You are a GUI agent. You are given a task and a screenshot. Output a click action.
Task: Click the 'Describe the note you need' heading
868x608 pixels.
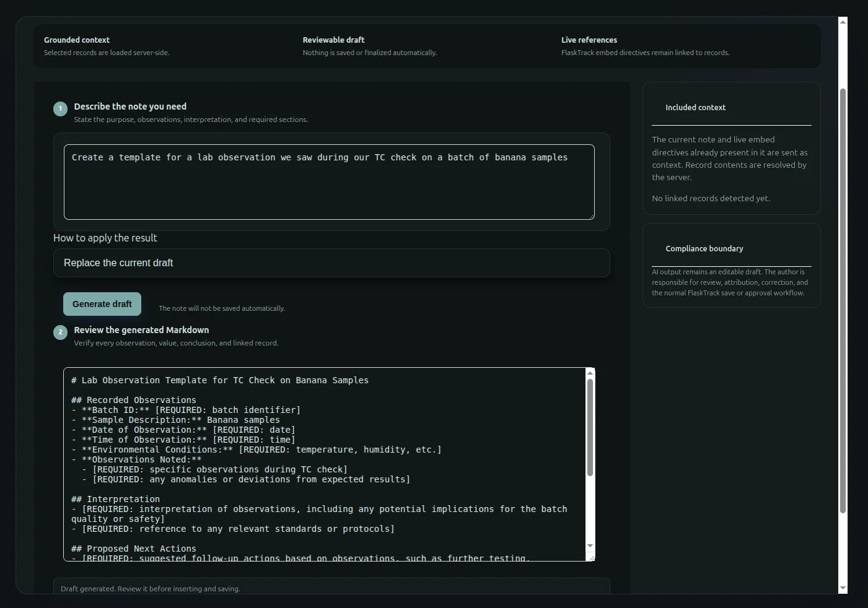[x=130, y=106]
